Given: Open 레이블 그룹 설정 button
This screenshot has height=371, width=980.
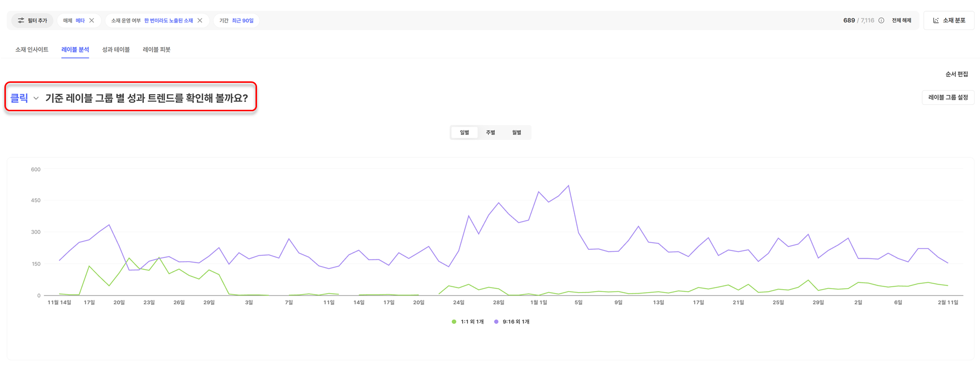Looking at the screenshot, I should (948, 98).
